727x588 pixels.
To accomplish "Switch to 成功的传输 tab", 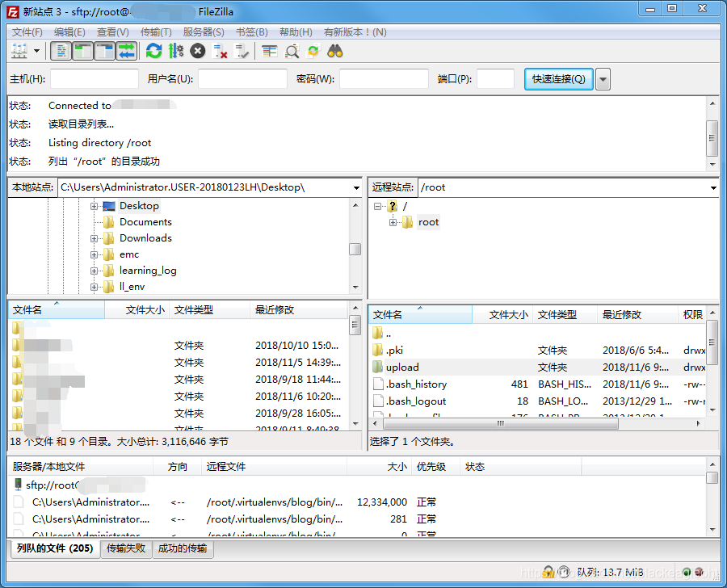I will click(183, 548).
